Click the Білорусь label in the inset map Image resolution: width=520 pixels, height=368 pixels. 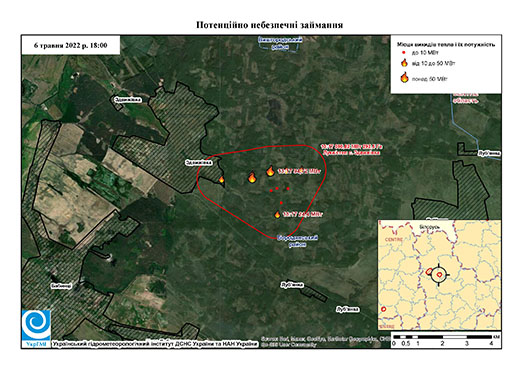coord(430,227)
